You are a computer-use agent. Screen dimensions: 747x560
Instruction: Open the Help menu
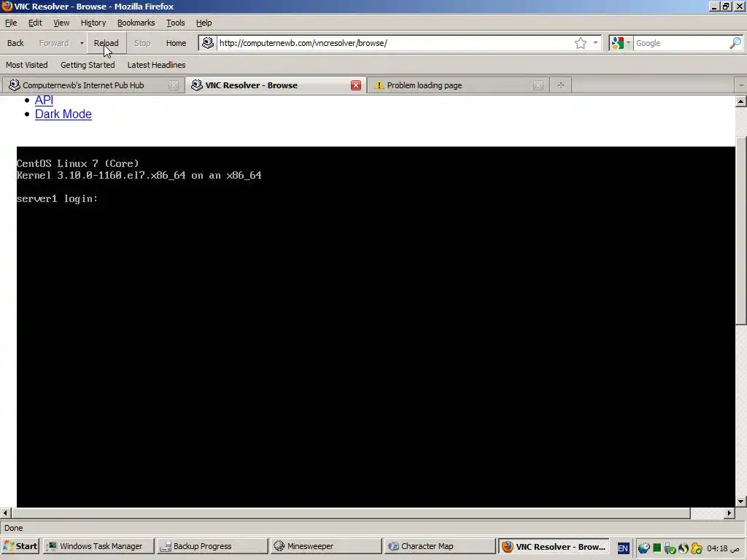tap(204, 23)
